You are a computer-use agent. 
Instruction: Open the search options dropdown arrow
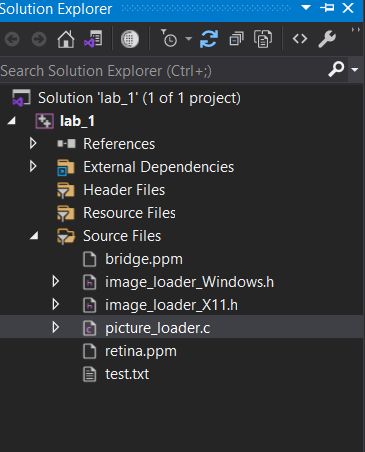pos(355,69)
